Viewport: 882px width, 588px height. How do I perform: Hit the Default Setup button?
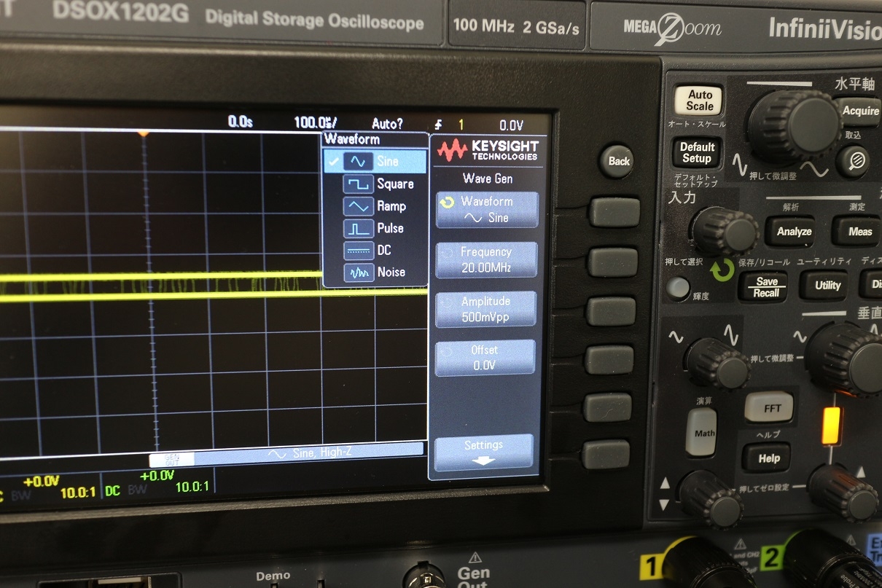(x=695, y=152)
